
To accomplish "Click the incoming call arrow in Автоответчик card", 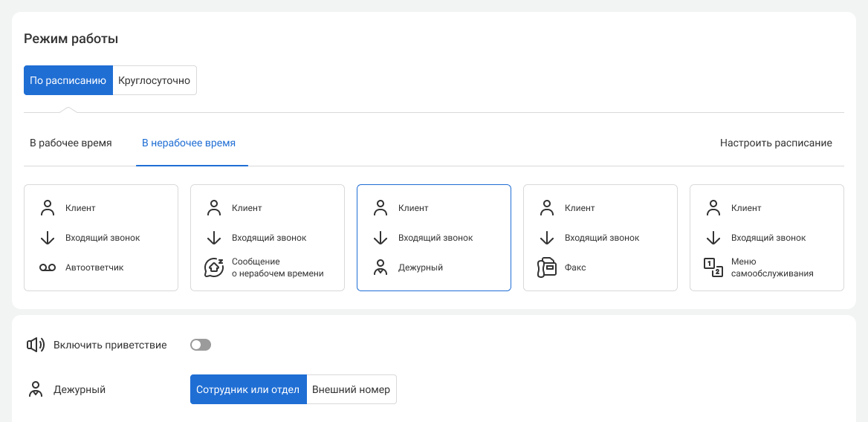I will tap(48, 238).
